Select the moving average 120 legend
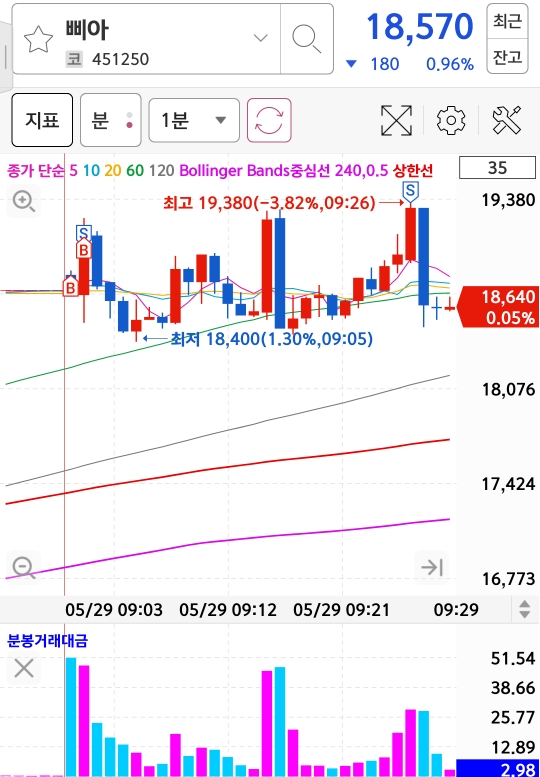540x777 pixels. tap(162, 171)
